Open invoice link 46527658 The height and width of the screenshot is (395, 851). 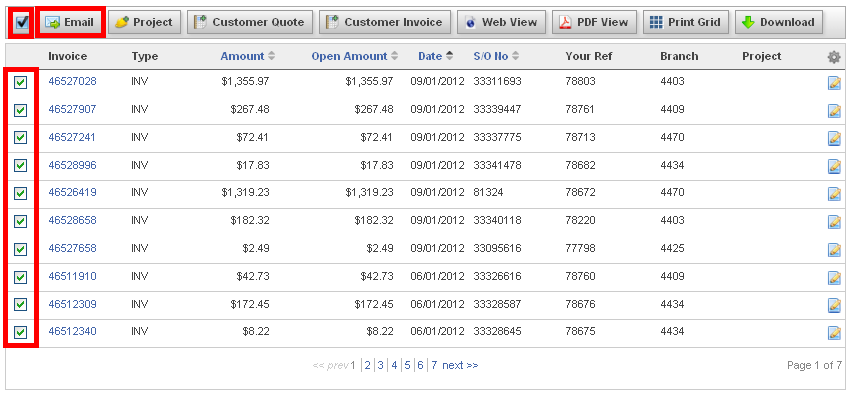(x=72, y=248)
